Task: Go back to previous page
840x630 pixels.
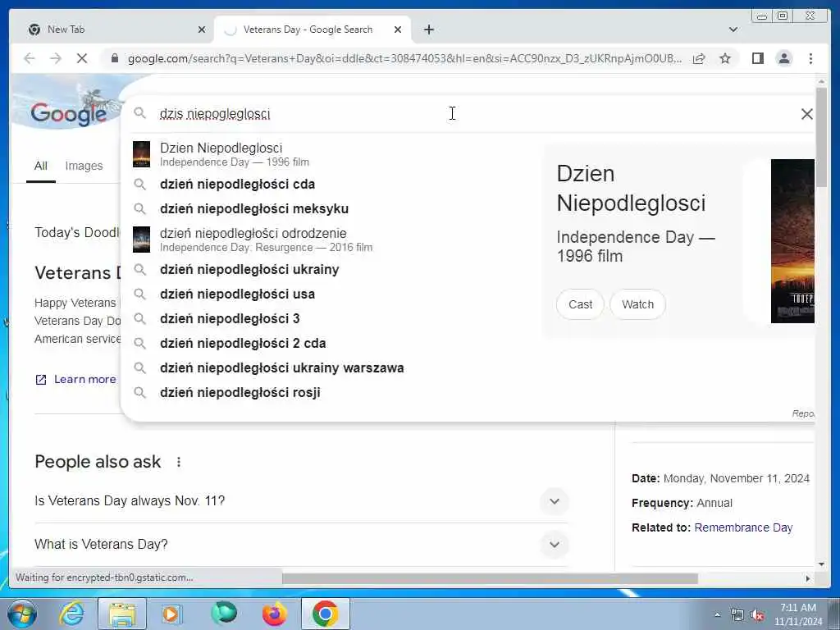Action: 30,58
